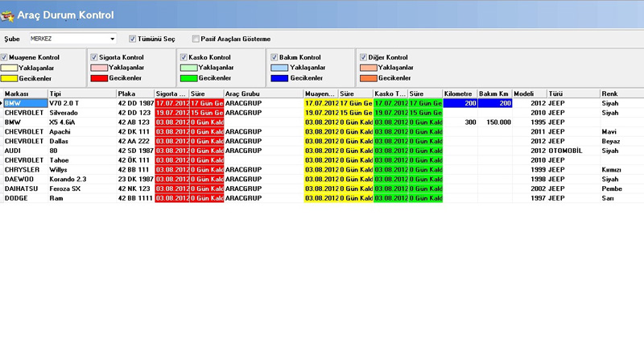644x356 pixels.
Task: Sort by the Modeli column header
Action: coord(530,93)
